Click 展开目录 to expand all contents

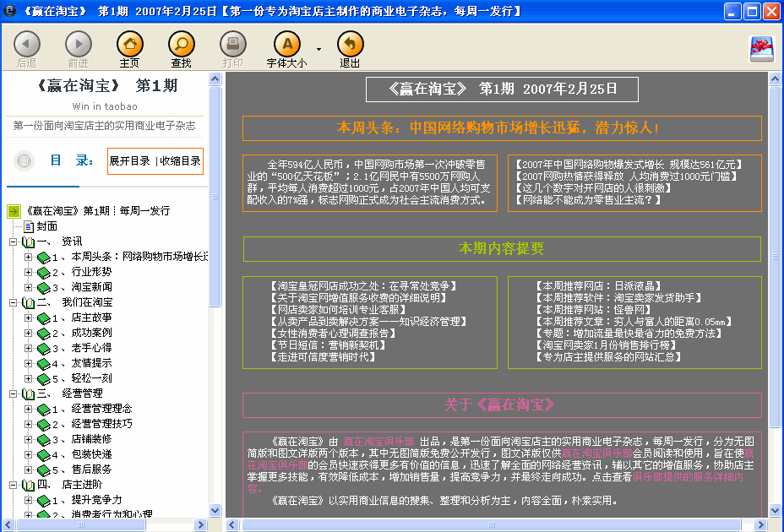130,161
